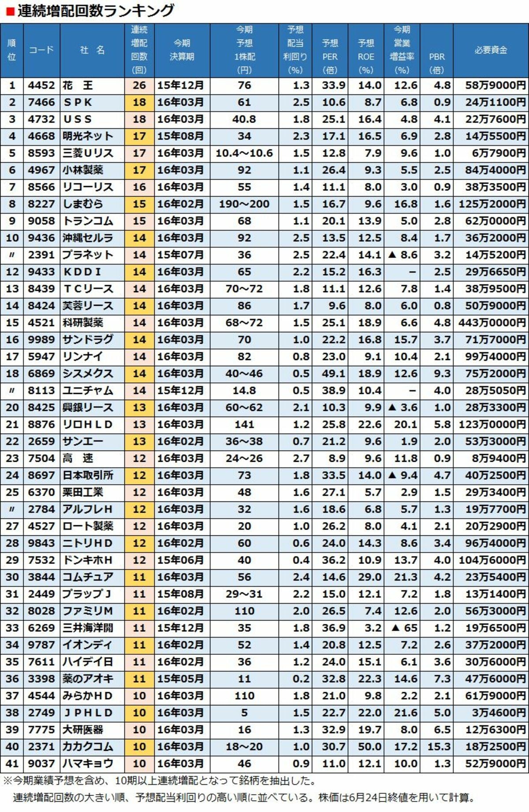Viewport: 529px width, 812px height.
Task: Click company name トランコム
Action: (88, 221)
